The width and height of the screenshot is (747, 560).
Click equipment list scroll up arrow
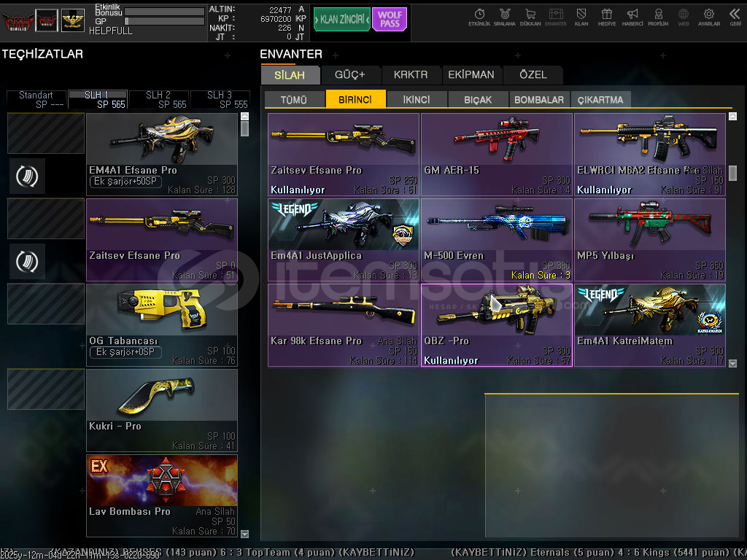(244, 116)
